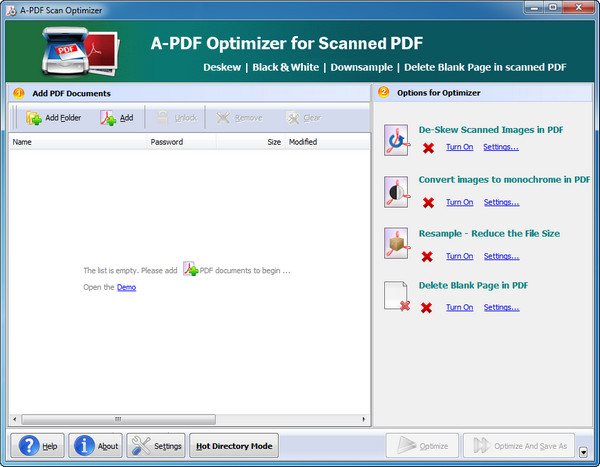Turn On Delete Blank Page option
This screenshot has height=467, width=600.
459,307
